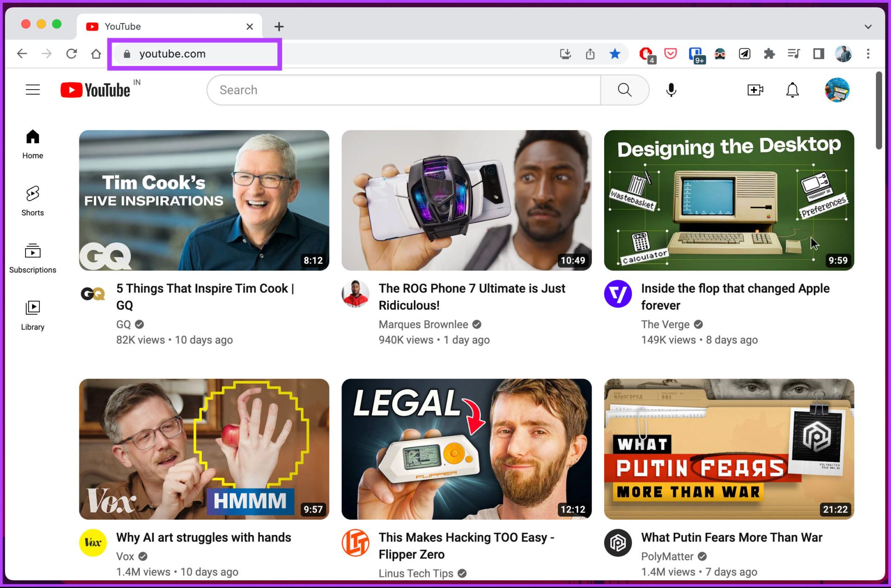Open title 'Why AI art struggles with hands'
This screenshot has width=891, height=588.
coord(204,537)
